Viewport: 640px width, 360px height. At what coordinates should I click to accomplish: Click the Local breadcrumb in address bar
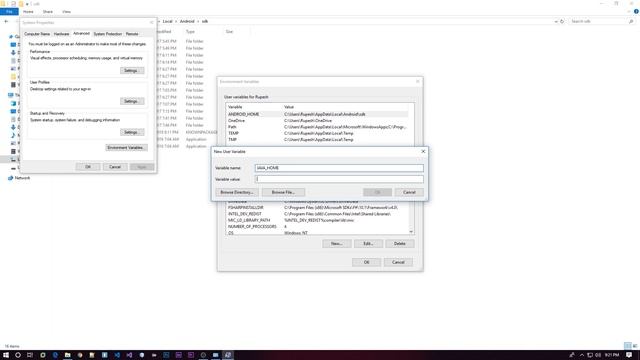pos(167,21)
